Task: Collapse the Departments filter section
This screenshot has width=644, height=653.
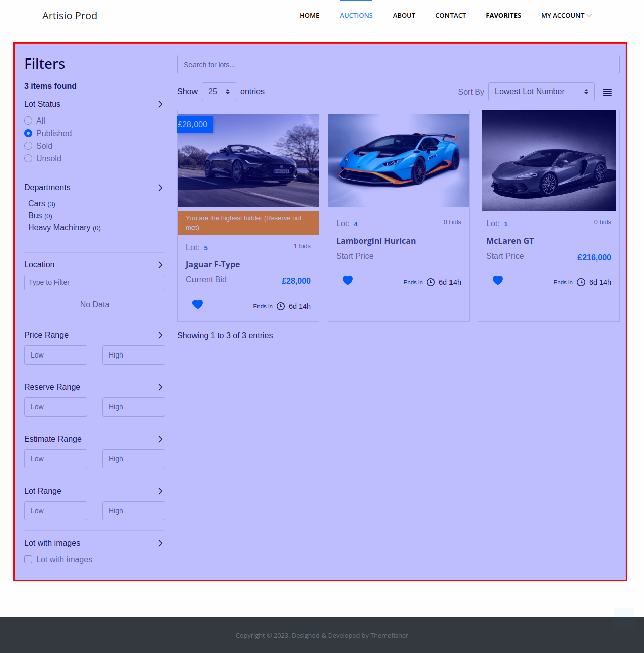Action: (x=160, y=188)
